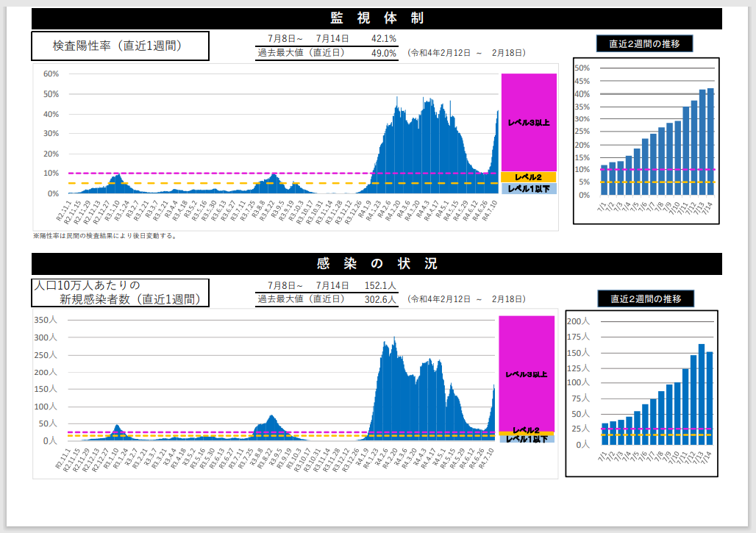This screenshot has width=756, height=533.
Task: Click the 49.0% past maximum value
Action: (x=384, y=53)
